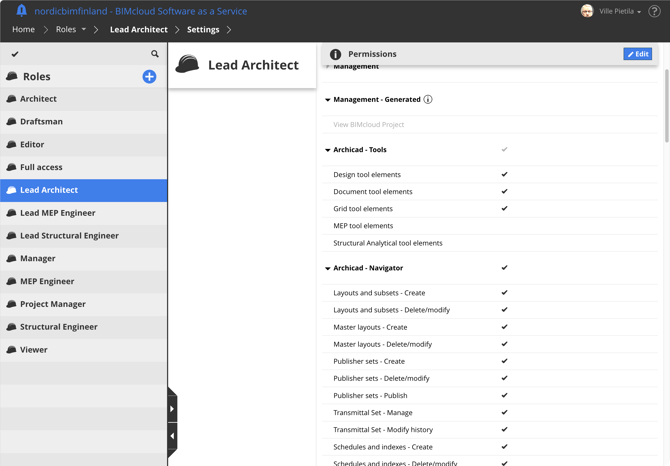670x466 pixels.
Task: Toggle Design tool elements permission checkmark
Action: point(504,175)
